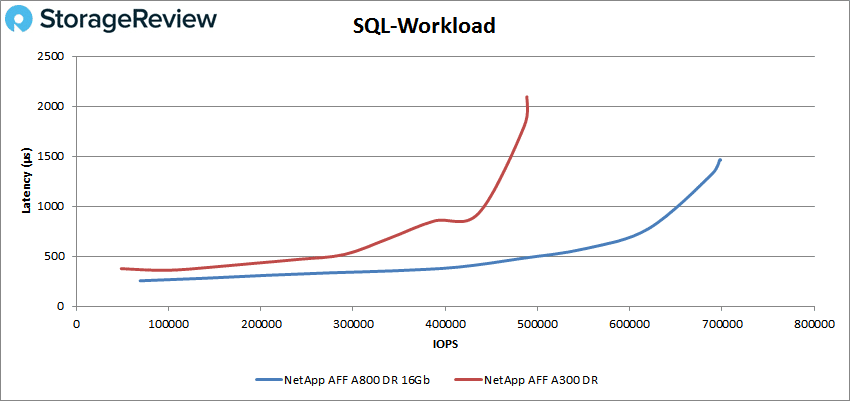Select the SQL-Workload chart title
The height and width of the screenshot is (401, 850).
423,25
